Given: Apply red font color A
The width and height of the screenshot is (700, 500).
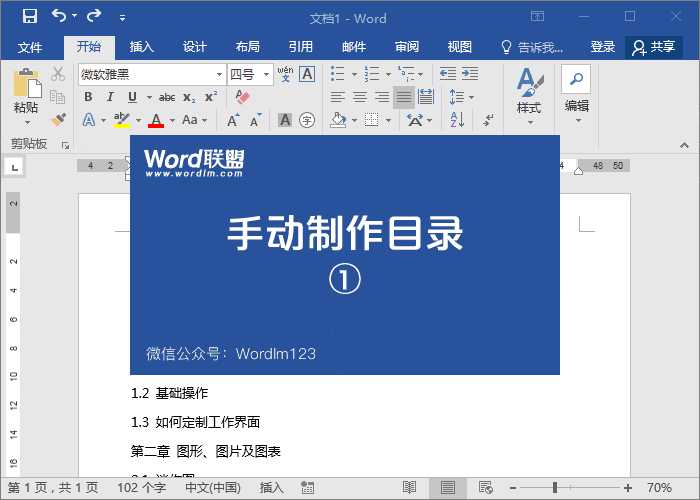Looking at the screenshot, I should click(156, 120).
